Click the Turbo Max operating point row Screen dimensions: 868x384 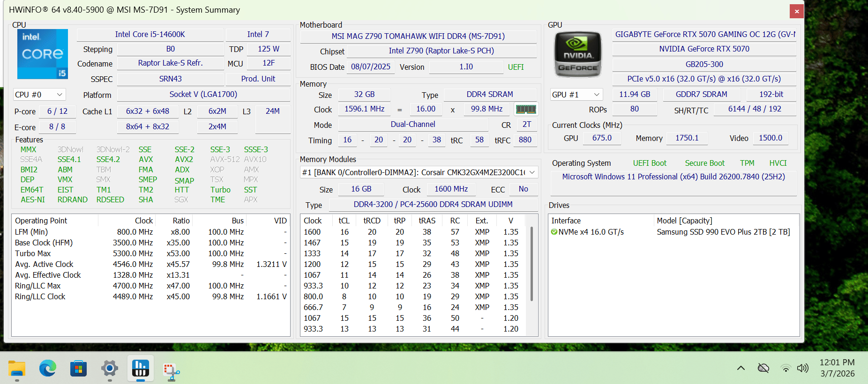click(x=151, y=254)
